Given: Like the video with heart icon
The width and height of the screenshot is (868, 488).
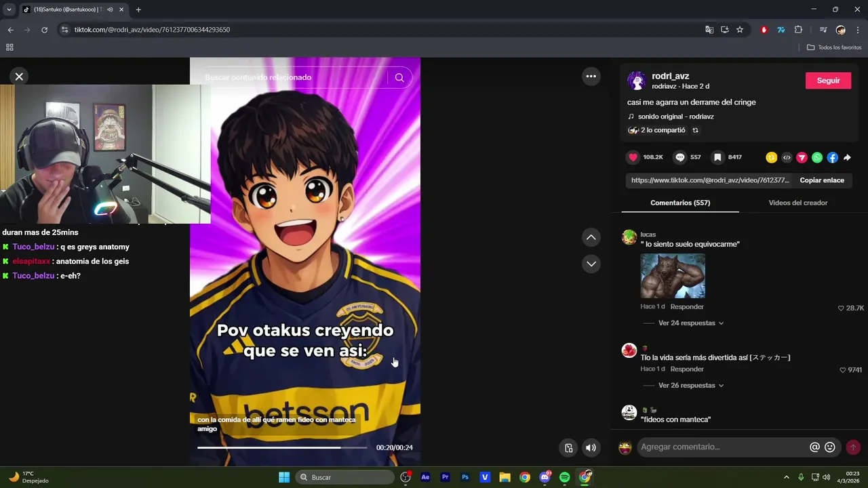Looking at the screenshot, I should click(633, 157).
